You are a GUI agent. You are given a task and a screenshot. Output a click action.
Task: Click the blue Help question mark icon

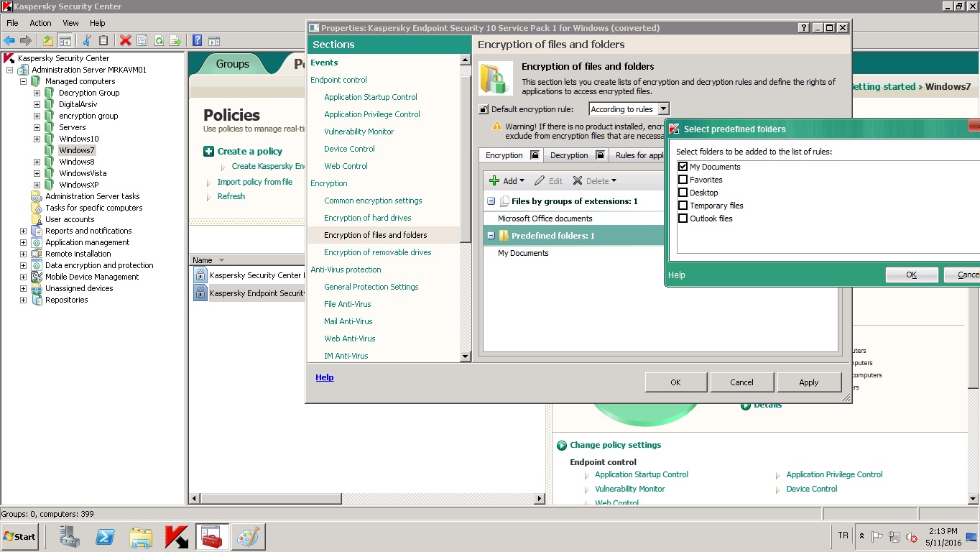click(196, 40)
